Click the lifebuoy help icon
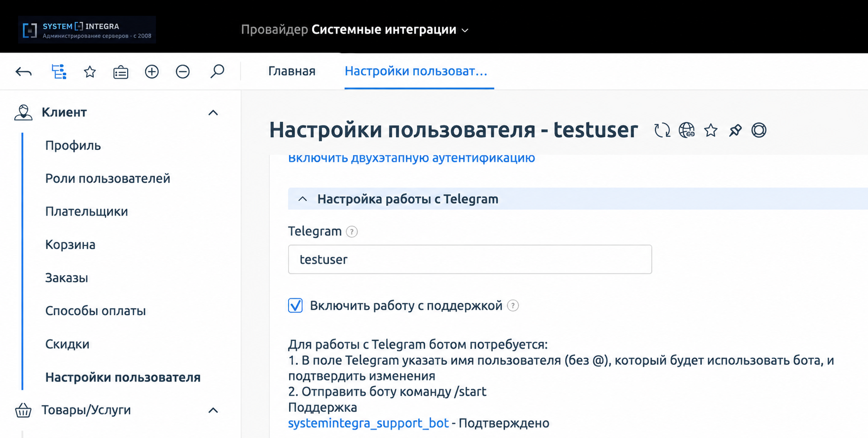Screen dimensions: 868x438 [x=759, y=130]
